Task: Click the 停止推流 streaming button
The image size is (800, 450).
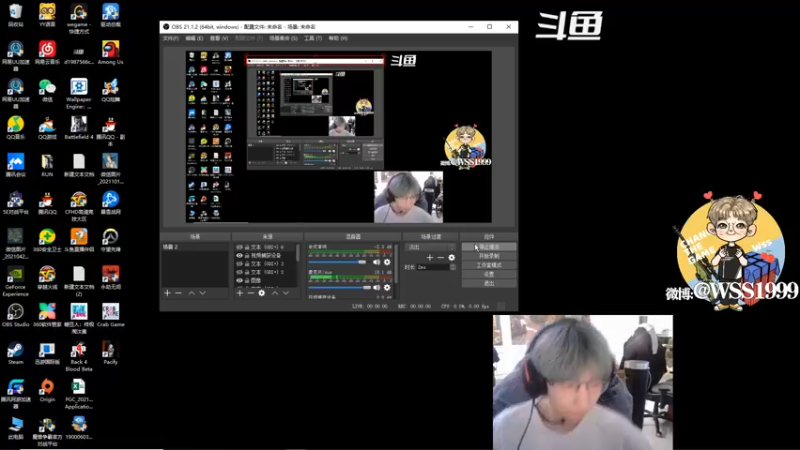Action: [489, 247]
